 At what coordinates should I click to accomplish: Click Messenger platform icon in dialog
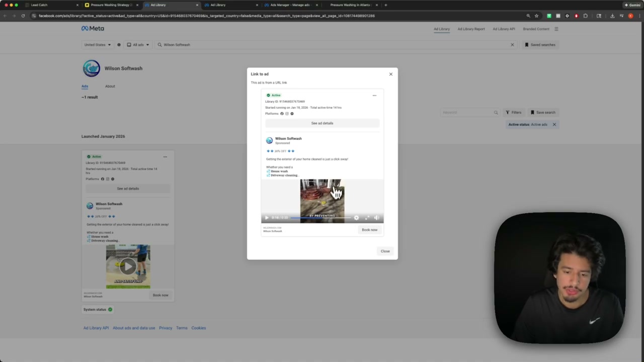click(x=292, y=114)
